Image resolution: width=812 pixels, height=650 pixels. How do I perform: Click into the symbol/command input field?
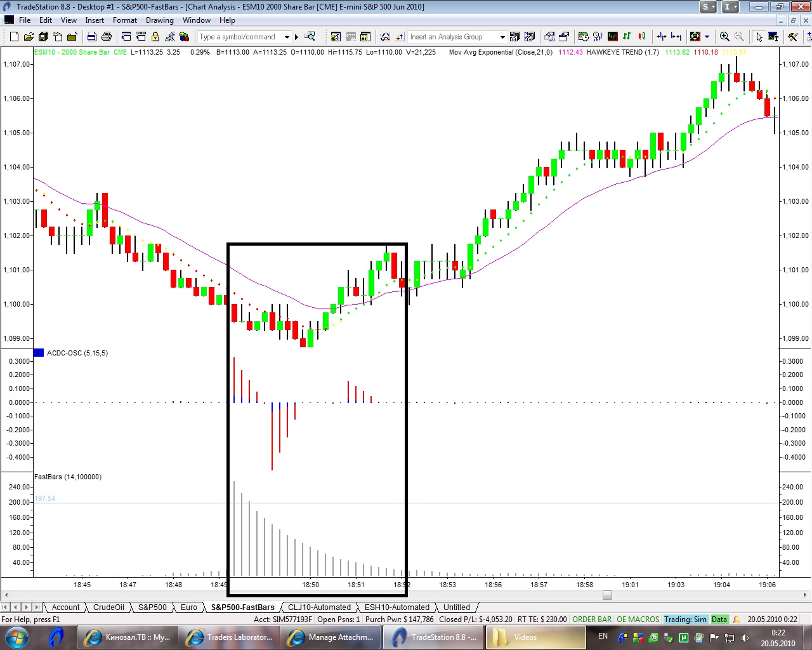tap(240, 37)
